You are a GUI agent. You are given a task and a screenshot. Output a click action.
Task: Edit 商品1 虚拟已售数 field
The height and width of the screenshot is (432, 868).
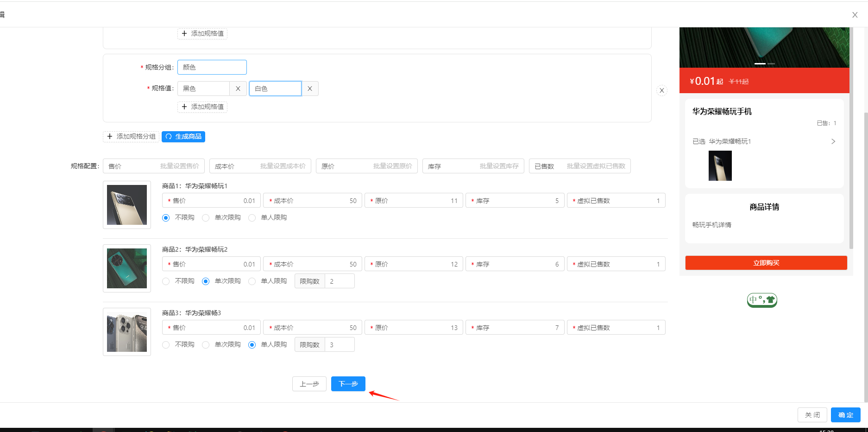coord(616,201)
